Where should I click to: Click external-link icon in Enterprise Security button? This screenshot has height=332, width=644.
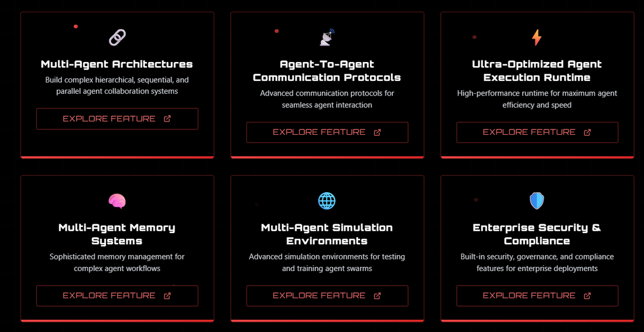coord(587,296)
